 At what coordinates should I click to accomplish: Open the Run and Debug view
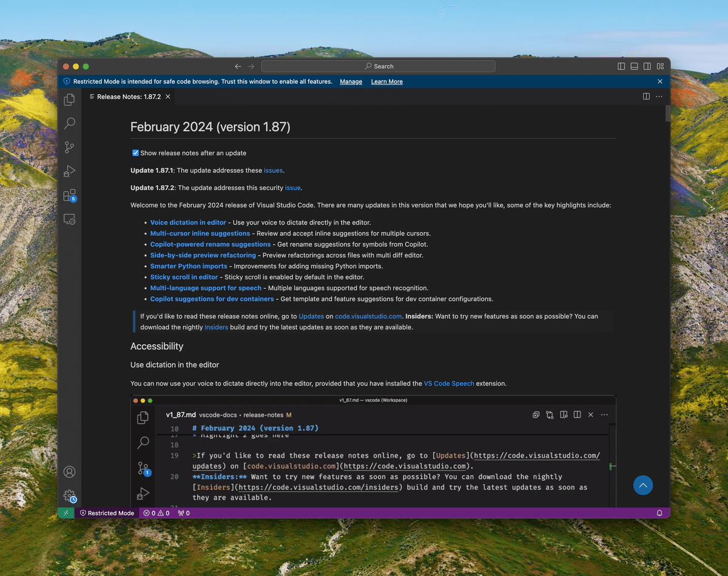tap(70, 171)
